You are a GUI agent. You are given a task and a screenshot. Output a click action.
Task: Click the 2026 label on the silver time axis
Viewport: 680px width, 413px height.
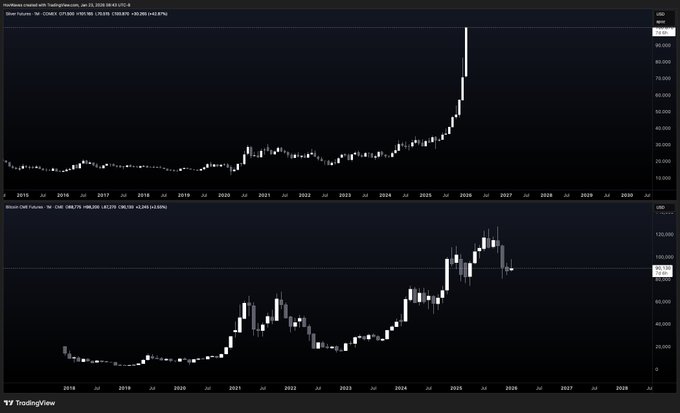[466, 195]
